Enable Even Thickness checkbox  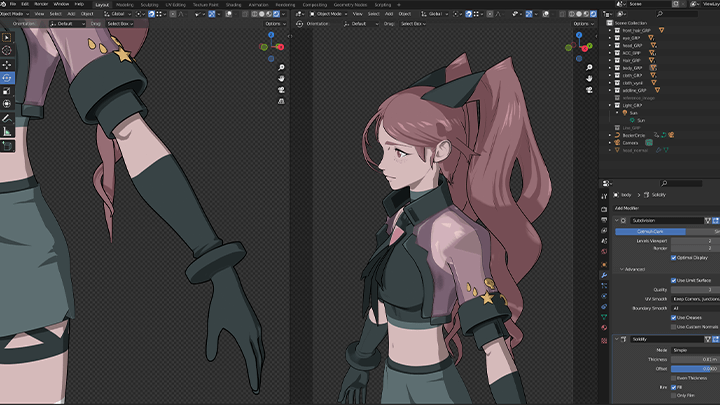pyautogui.click(x=674, y=378)
